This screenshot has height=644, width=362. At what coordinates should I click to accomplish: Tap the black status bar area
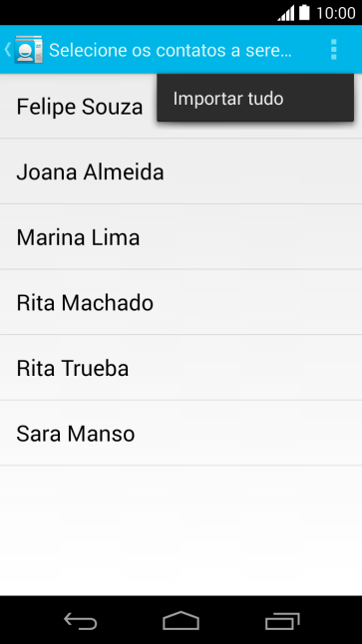(136, 13)
